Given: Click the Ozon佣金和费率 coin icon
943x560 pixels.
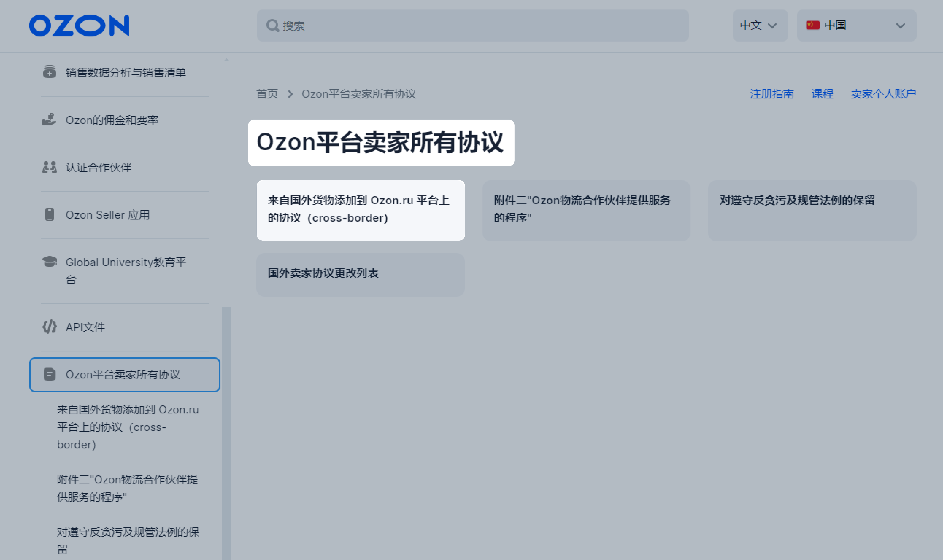Looking at the screenshot, I should click(49, 120).
